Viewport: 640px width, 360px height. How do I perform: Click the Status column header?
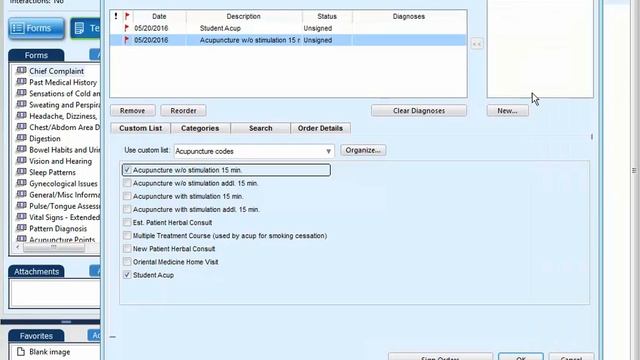[327, 16]
